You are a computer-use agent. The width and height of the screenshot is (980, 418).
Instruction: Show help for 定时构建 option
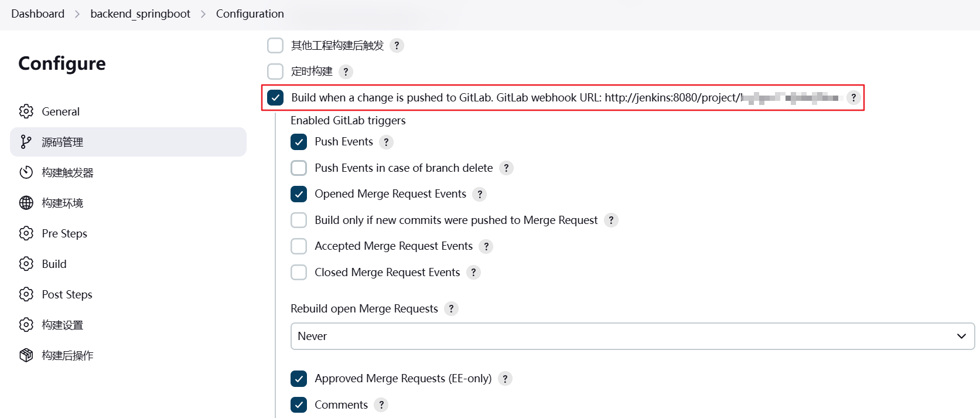346,72
